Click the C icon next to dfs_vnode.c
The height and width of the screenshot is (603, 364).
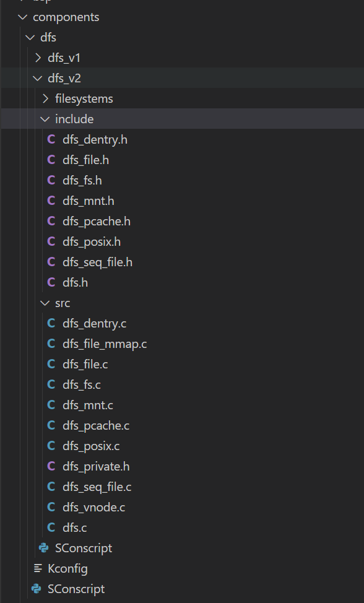point(51,507)
